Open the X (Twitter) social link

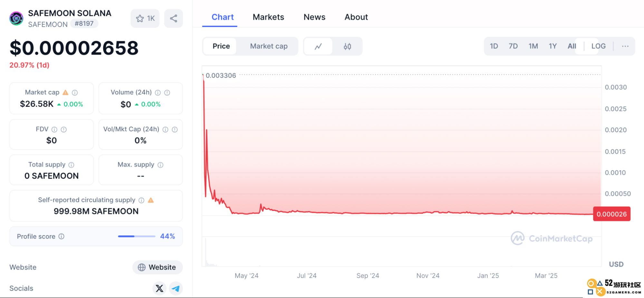[x=159, y=288]
